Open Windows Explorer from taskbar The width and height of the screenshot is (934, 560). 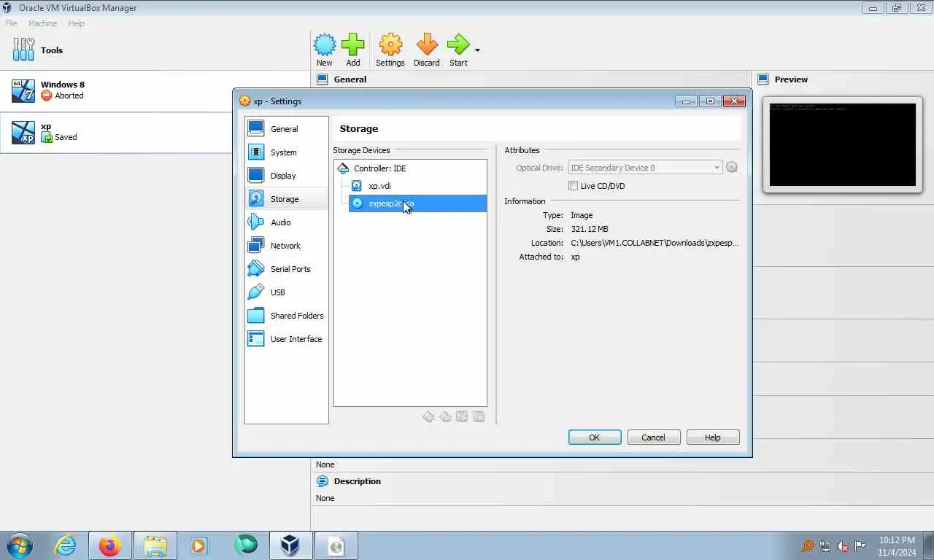pyautogui.click(x=155, y=545)
